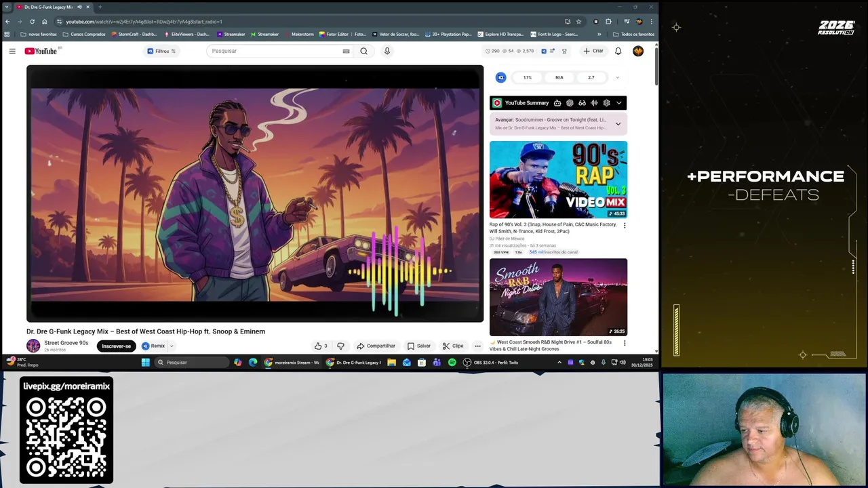Open the account avatar menu
868x488 pixels.
click(x=638, y=51)
